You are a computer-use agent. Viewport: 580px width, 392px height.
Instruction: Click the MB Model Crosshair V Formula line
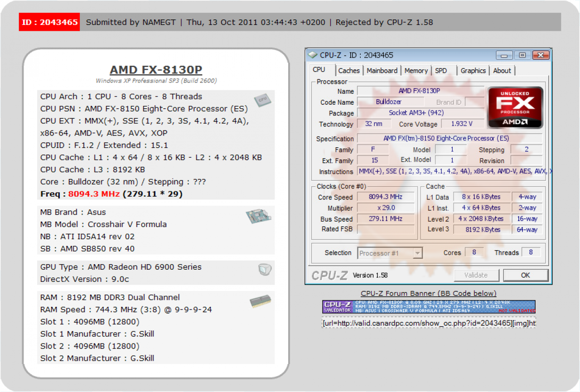[x=103, y=224]
